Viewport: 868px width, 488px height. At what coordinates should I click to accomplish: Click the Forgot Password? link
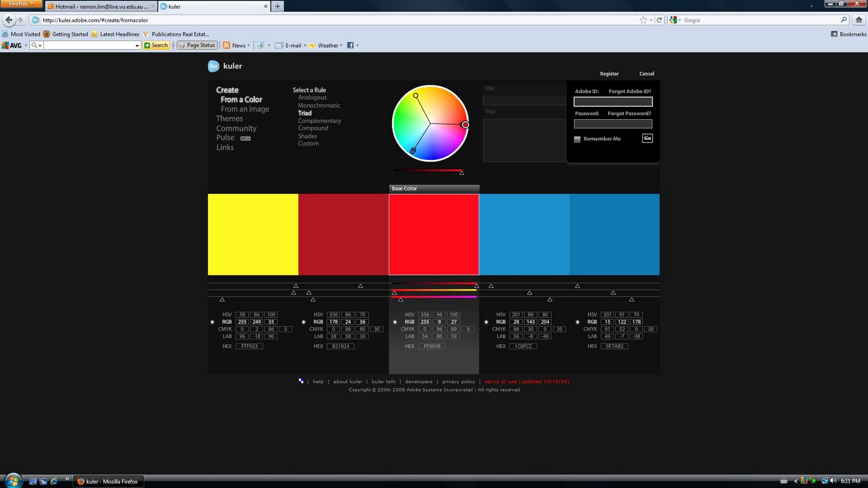(629, 113)
